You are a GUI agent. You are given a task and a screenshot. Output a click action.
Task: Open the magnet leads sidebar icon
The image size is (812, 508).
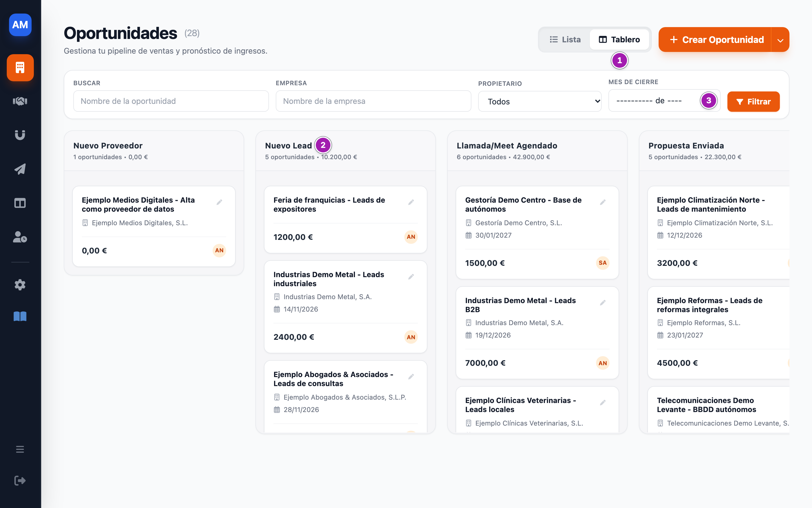coord(20,135)
